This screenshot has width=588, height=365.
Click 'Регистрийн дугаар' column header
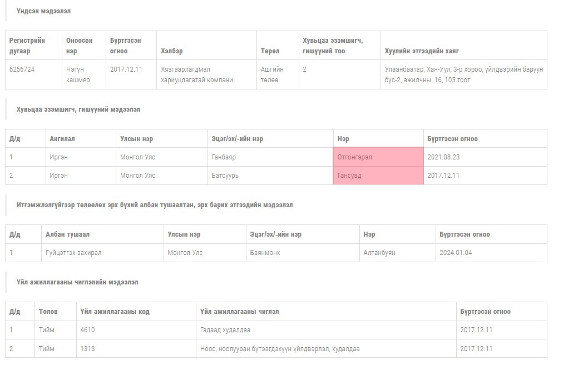[x=27, y=46]
